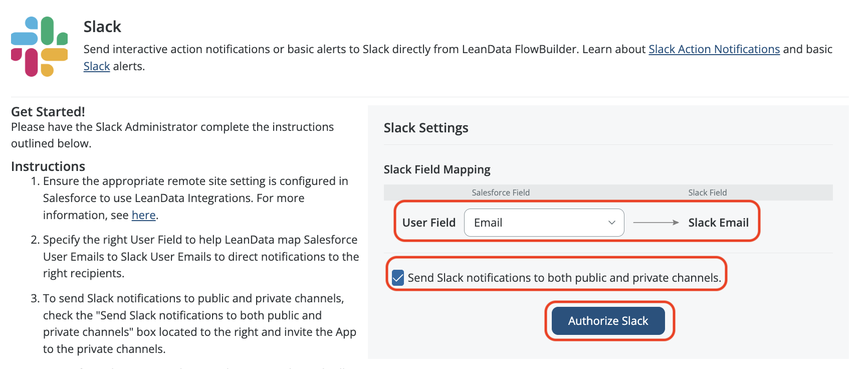Image resolution: width=868 pixels, height=369 pixels.
Task: Click the Get Started! heading
Action: [x=48, y=111]
